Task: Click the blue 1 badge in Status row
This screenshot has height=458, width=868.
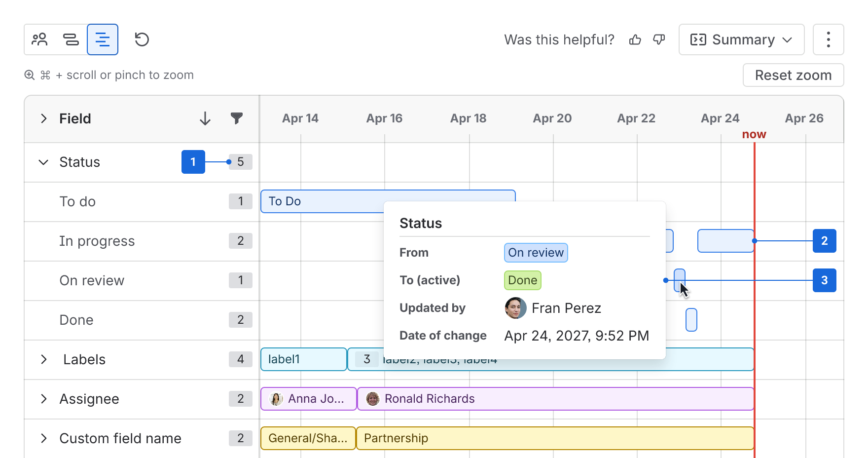Action: (x=193, y=162)
